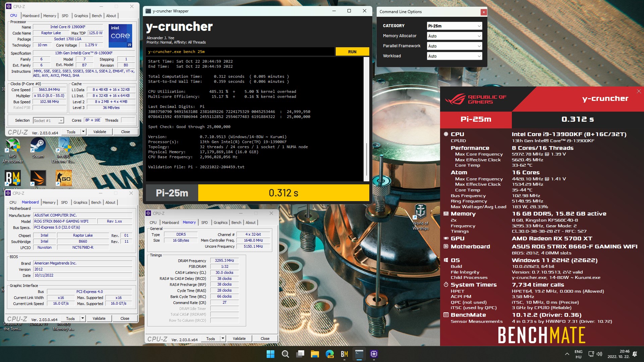The image size is (644, 362).
Task: Open SPD tab in Mainboard CPU-Z window
Action: pos(64,202)
